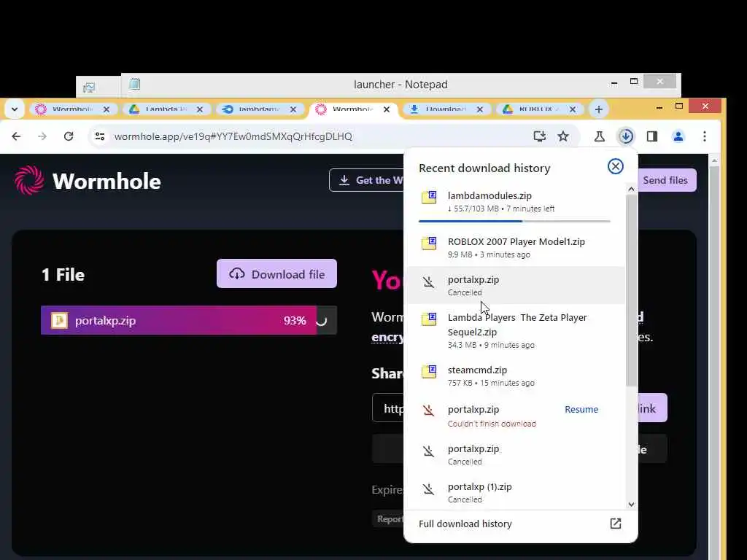747x560 pixels.
Task: Open site information icon in address bar
Action: point(99,136)
